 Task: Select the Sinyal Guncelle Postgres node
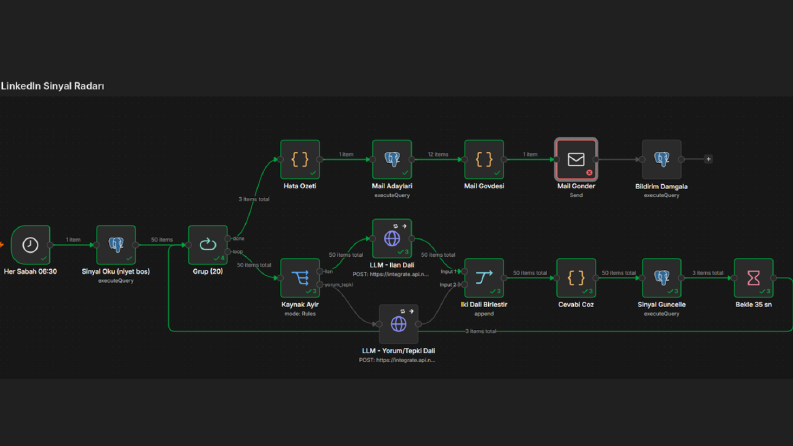tap(662, 278)
